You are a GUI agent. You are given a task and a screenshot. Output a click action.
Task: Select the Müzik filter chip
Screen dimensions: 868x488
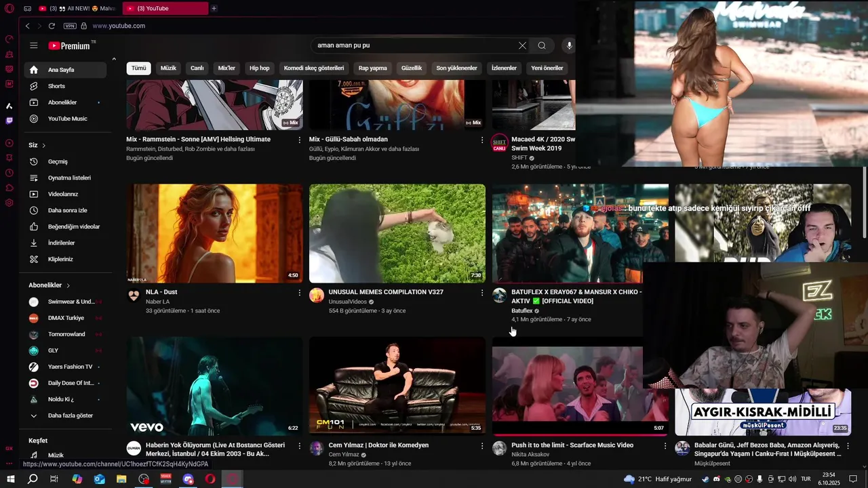click(168, 68)
